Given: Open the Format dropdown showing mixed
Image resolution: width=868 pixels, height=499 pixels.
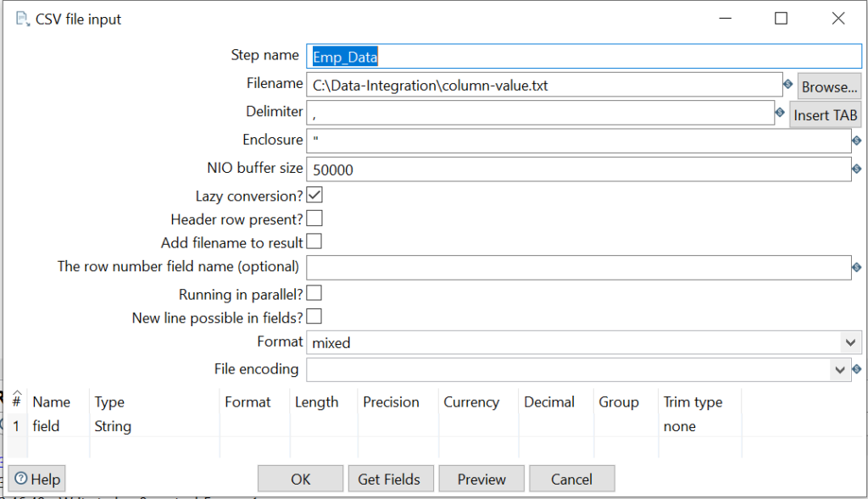Looking at the screenshot, I should 849,342.
